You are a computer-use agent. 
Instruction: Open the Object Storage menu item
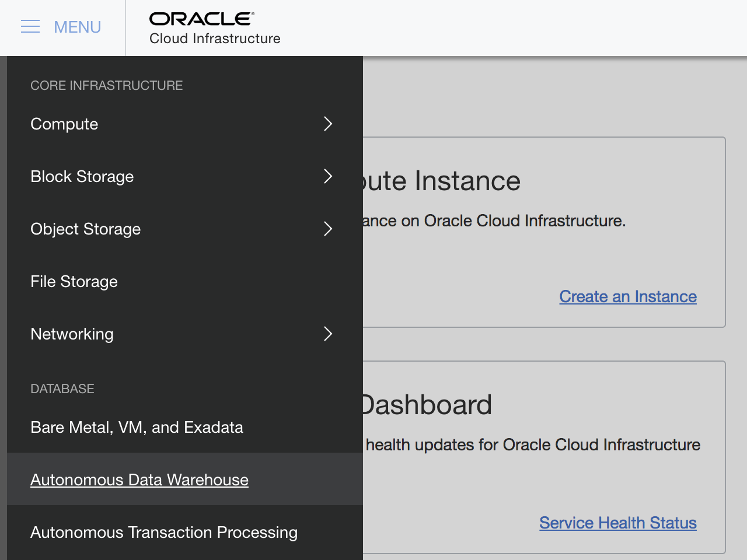(185, 229)
